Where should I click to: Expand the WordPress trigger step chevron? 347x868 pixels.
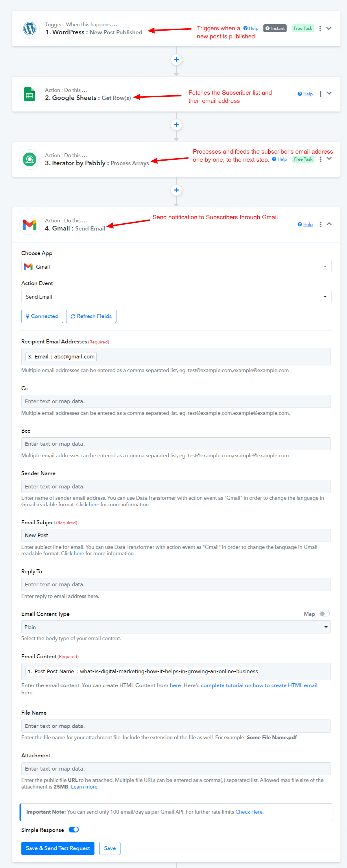329,29
